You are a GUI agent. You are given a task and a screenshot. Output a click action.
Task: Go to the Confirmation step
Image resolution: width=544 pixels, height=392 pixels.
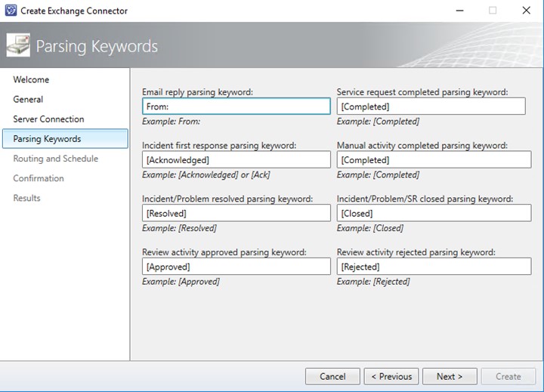(x=39, y=178)
